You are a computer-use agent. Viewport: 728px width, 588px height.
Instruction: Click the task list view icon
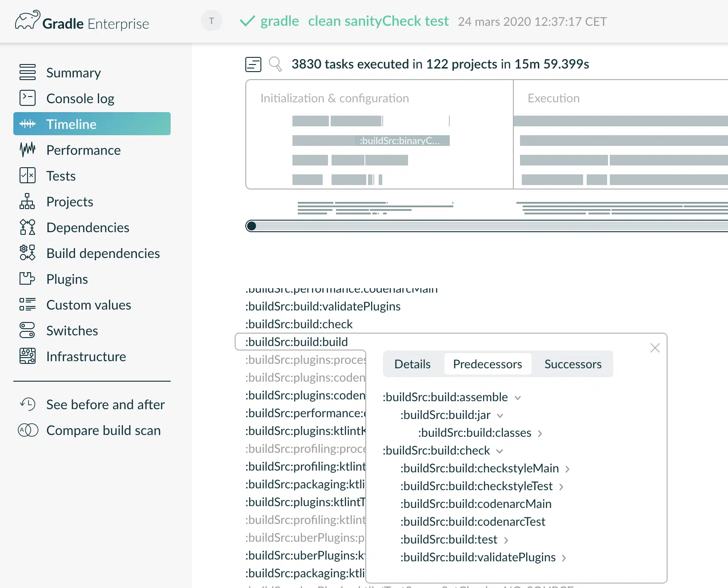[x=253, y=64]
